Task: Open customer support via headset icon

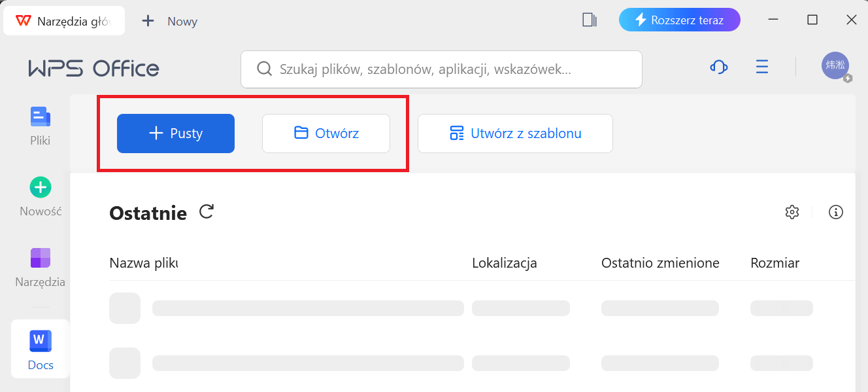Action: [718, 67]
